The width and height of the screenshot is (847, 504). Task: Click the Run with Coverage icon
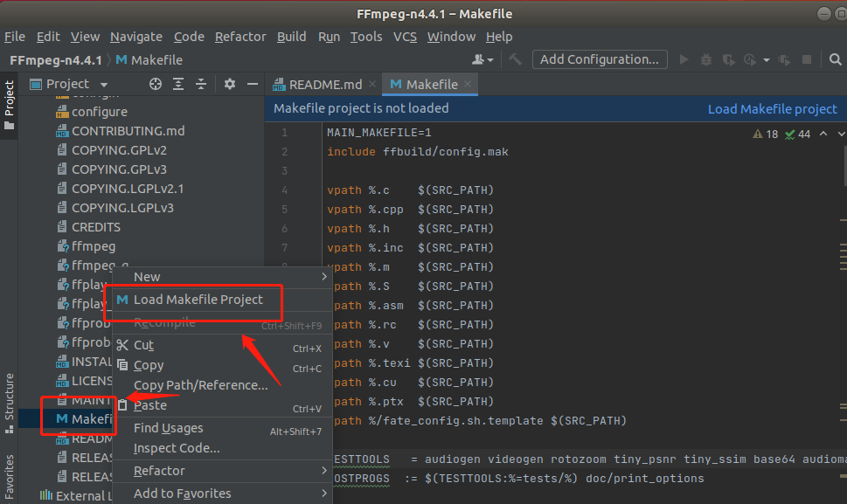[727, 59]
